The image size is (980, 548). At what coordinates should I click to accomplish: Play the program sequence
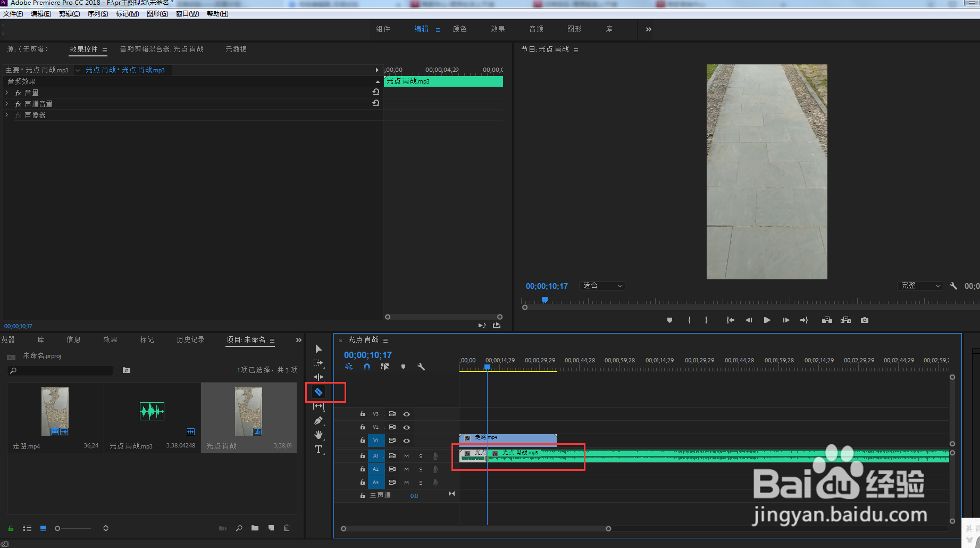[x=767, y=320]
